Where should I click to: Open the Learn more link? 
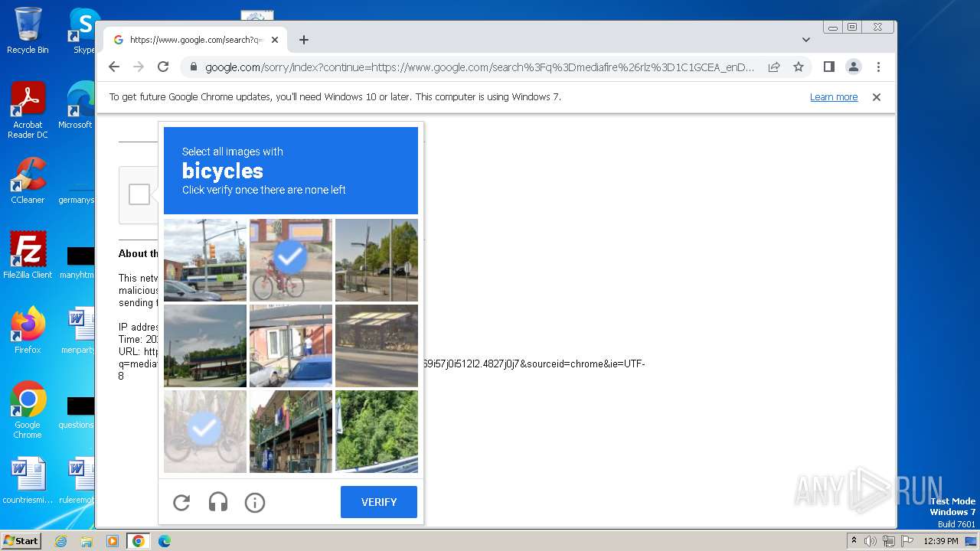pos(834,97)
